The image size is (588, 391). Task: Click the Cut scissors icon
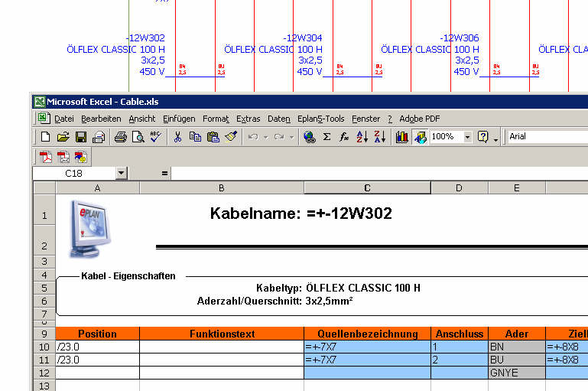coord(177,137)
